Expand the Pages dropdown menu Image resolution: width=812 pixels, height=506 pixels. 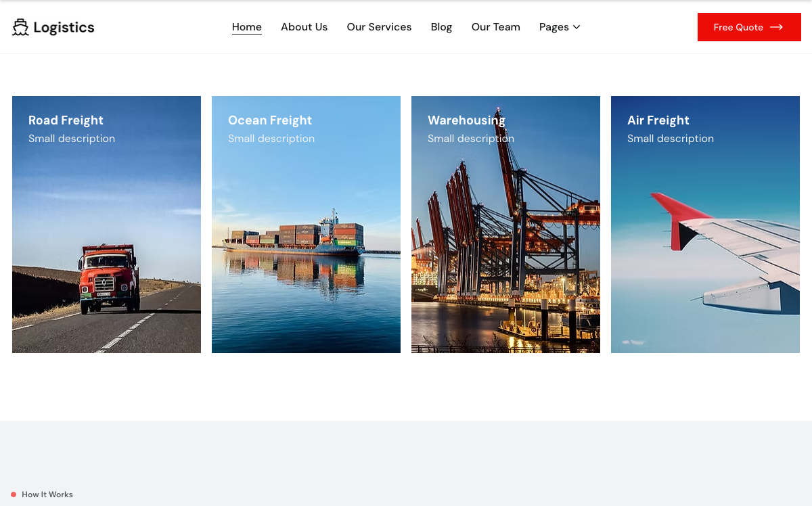tap(560, 27)
